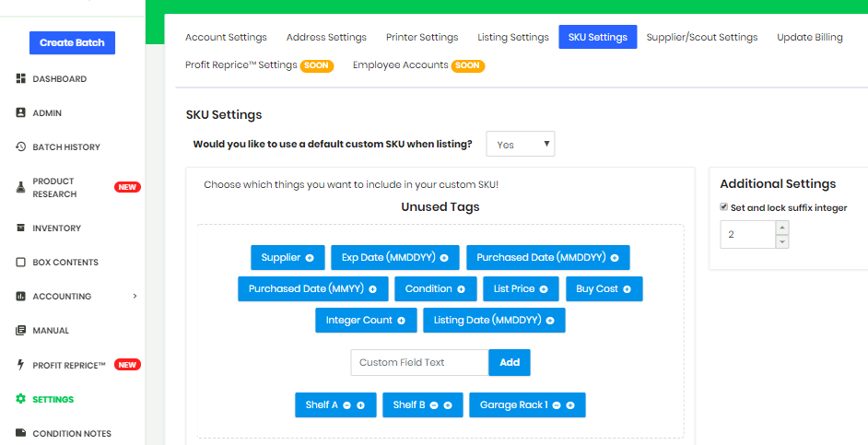The height and width of the screenshot is (445, 868).
Task: Click the plus icon on Condition tag
Action: pos(461,289)
